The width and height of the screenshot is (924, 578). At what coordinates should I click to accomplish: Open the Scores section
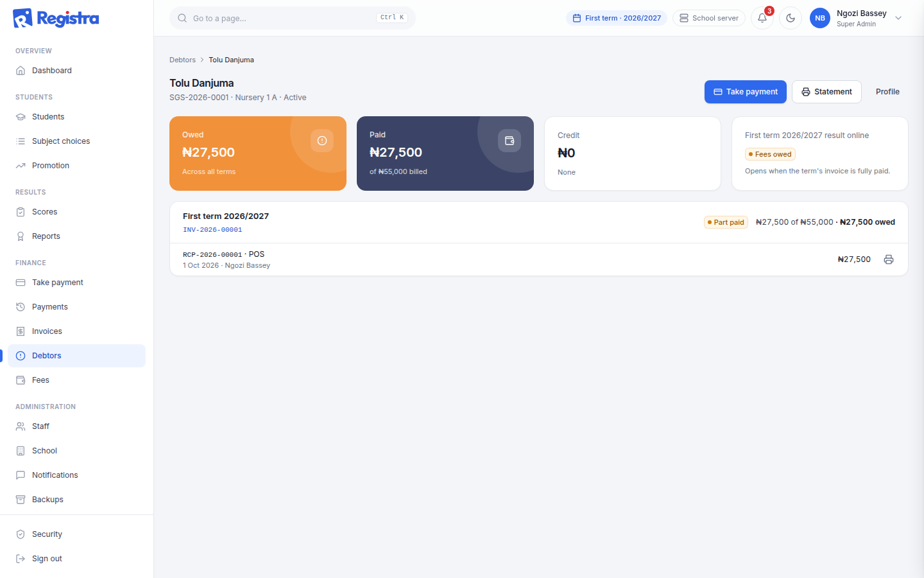(77, 212)
